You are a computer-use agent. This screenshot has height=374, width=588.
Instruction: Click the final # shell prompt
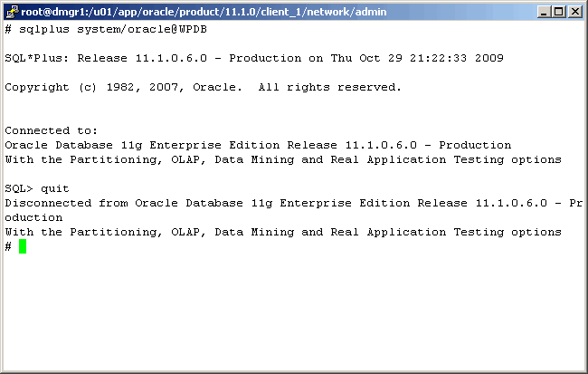point(8,246)
